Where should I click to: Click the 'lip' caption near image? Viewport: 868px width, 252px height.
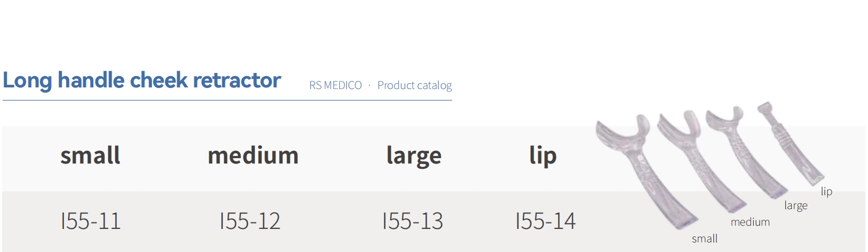[x=826, y=191]
